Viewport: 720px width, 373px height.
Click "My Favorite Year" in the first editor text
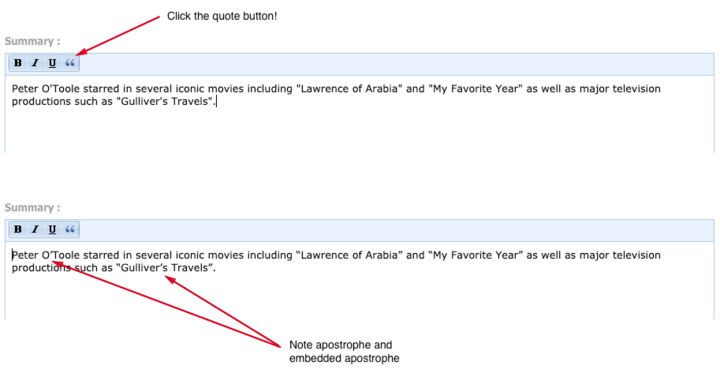coord(476,89)
